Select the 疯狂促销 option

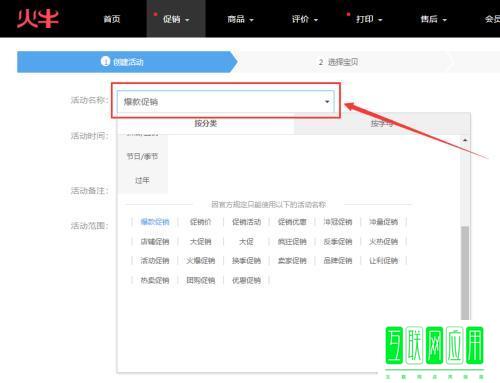point(292,241)
